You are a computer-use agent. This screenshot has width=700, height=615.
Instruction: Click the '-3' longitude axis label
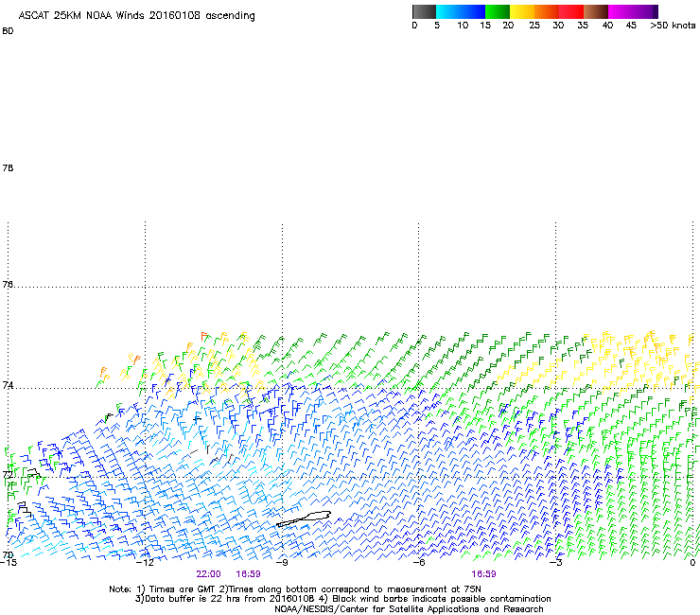tap(556, 563)
